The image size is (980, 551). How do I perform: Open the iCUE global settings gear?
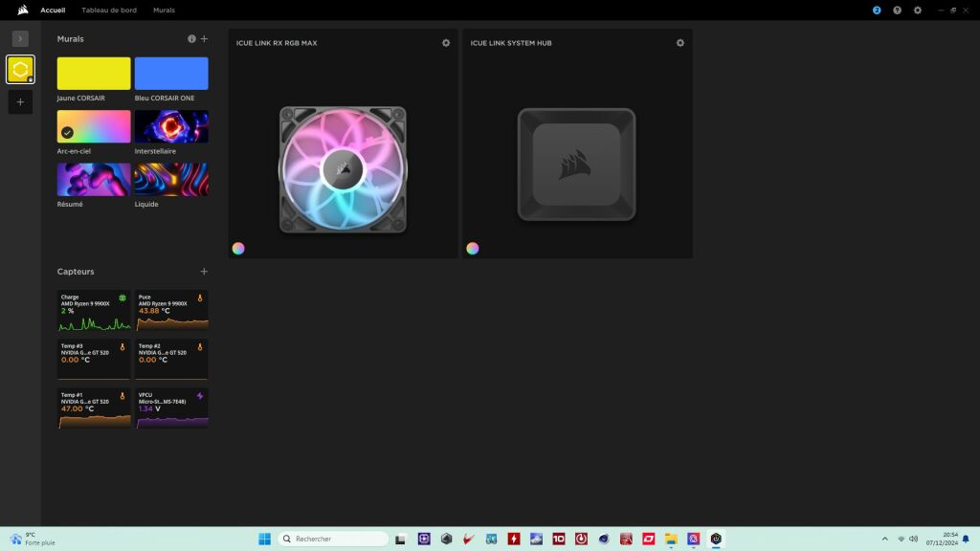918,10
